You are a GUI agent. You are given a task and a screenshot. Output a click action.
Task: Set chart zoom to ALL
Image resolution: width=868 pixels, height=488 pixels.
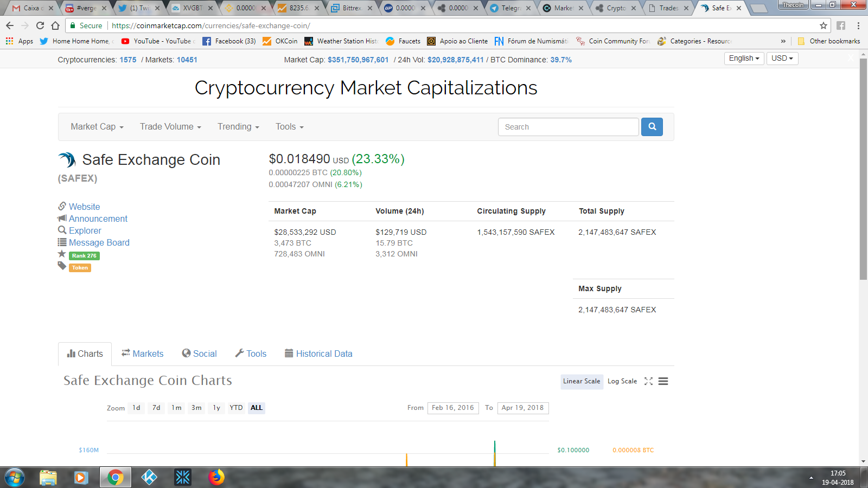(x=257, y=408)
